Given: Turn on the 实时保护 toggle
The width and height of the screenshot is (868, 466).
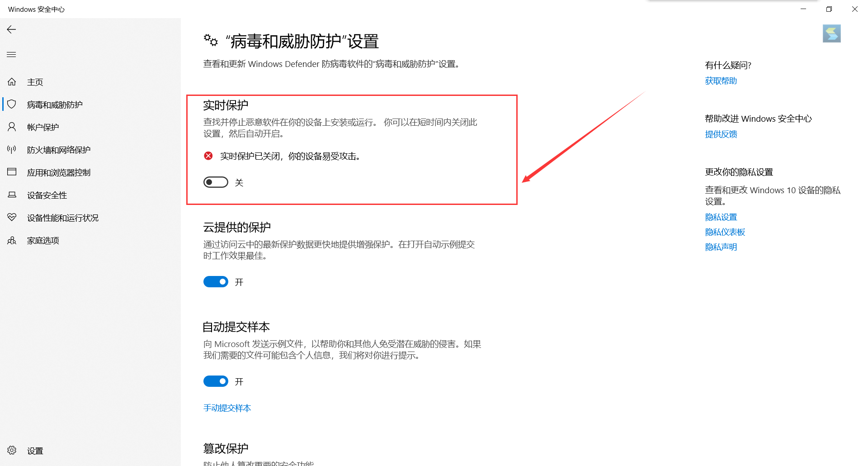Looking at the screenshot, I should click(216, 182).
